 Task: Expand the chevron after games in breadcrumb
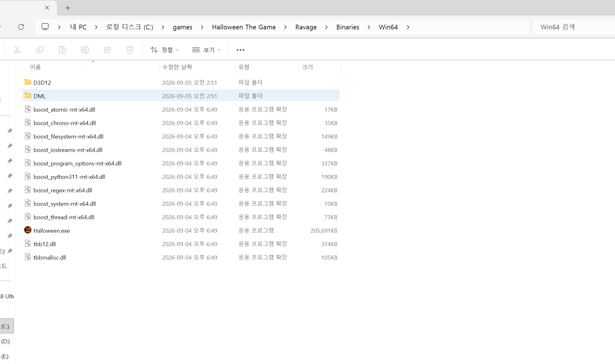[202, 27]
